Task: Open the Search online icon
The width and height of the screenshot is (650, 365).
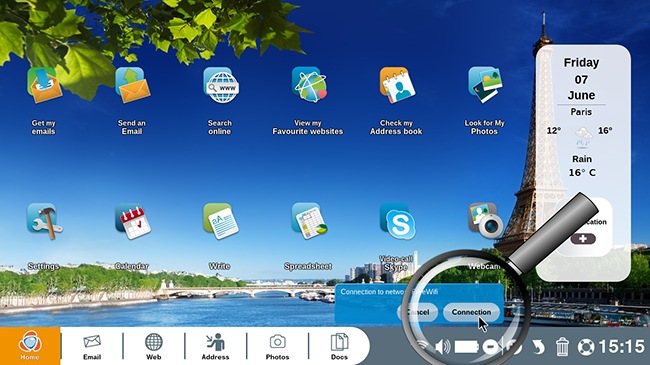Action: pyautogui.click(x=221, y=85)
